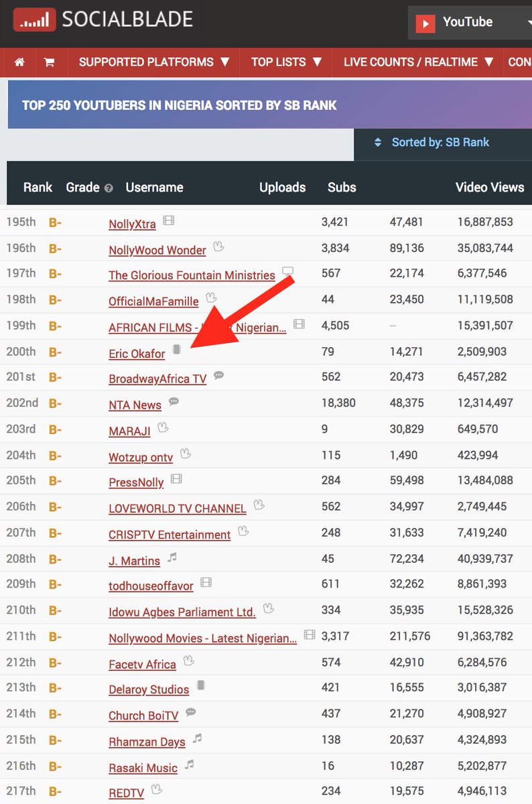The height and width of the screenshot is (804, 532).
Task: Open The Glorious Fountain Ministries link
Action: (x=192, y=275)
